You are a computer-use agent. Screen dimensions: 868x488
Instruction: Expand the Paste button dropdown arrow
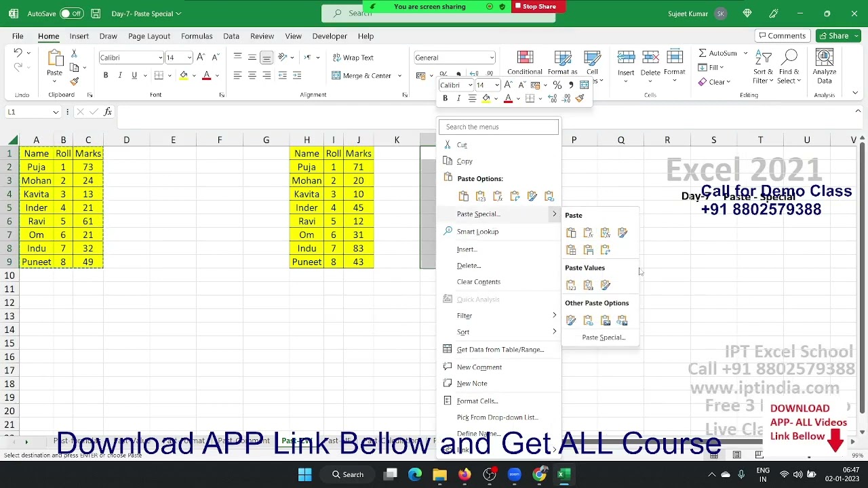tap(54, 82)
